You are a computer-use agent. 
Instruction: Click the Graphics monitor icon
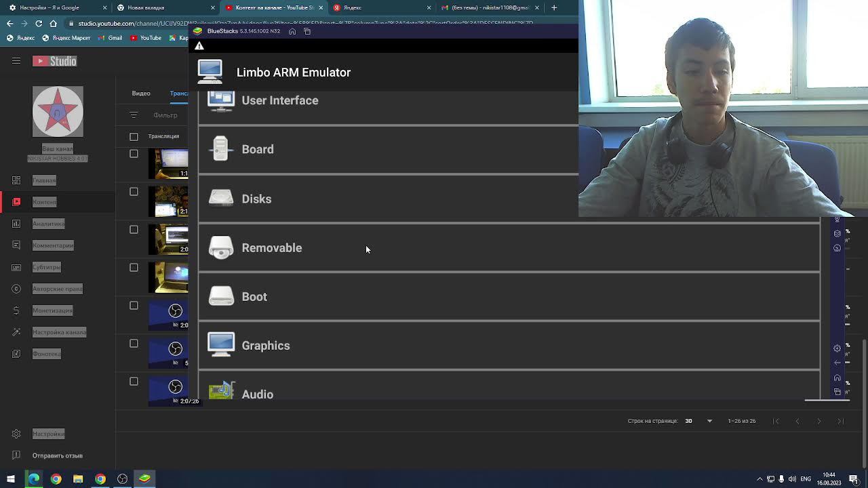point(221,345)
